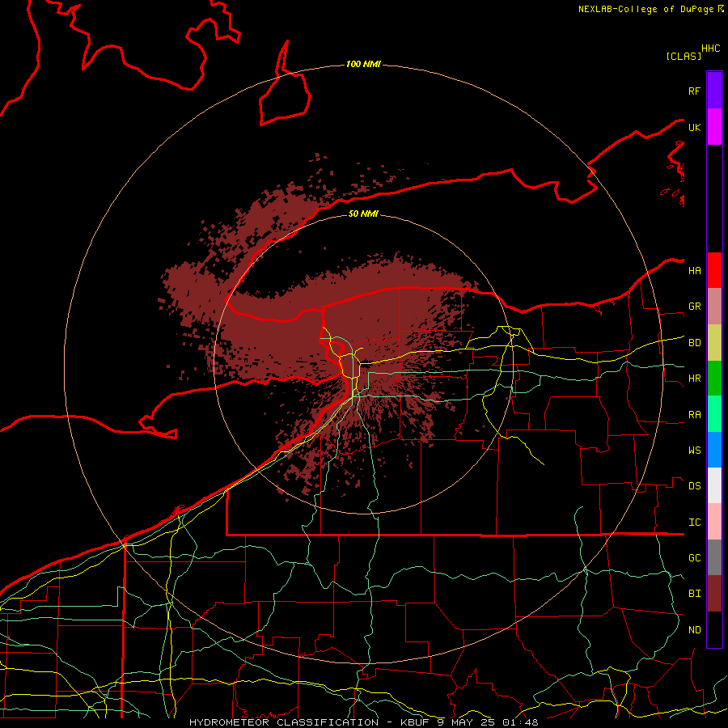
Task: Click the bright red HA legend swatch
Action: (x=714, y=270)
